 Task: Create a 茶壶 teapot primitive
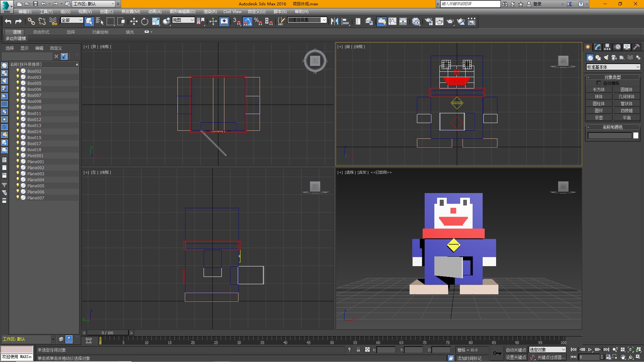(x=599, y=118)
